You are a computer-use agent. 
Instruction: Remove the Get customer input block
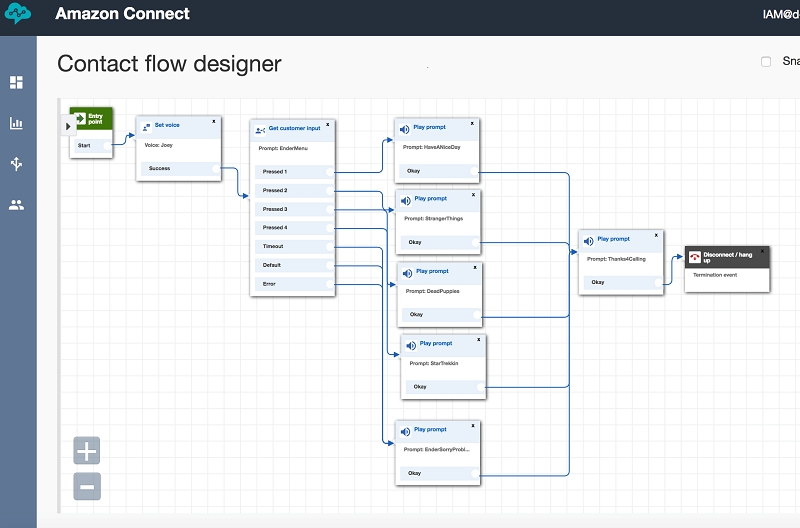(x=328, y=124)
